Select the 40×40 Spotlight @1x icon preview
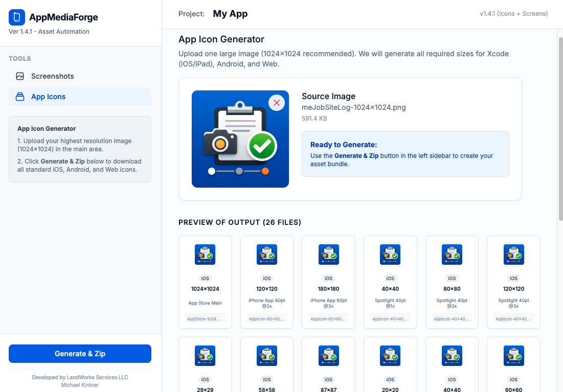Screen dimensions: 563x392 (390, 255)
